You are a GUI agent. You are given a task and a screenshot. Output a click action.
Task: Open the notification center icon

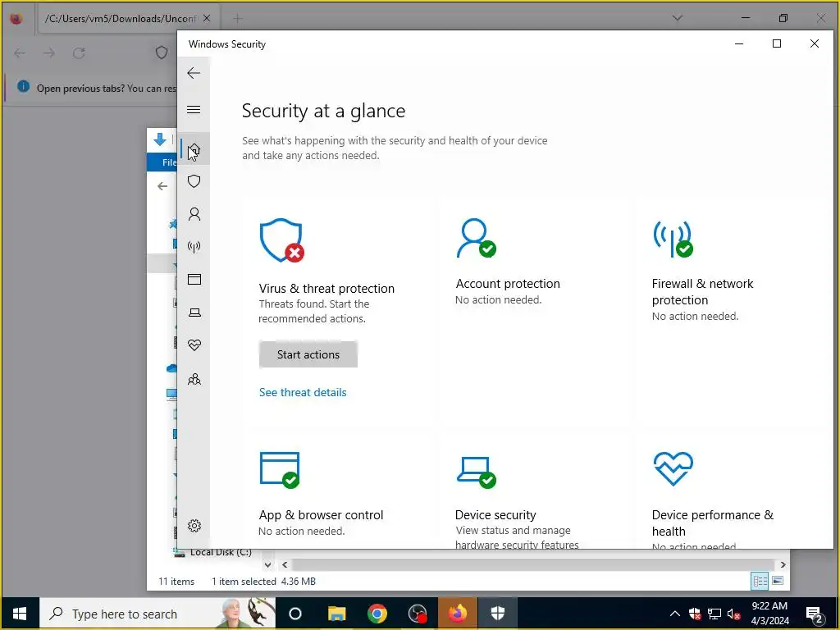coord(815,614)
